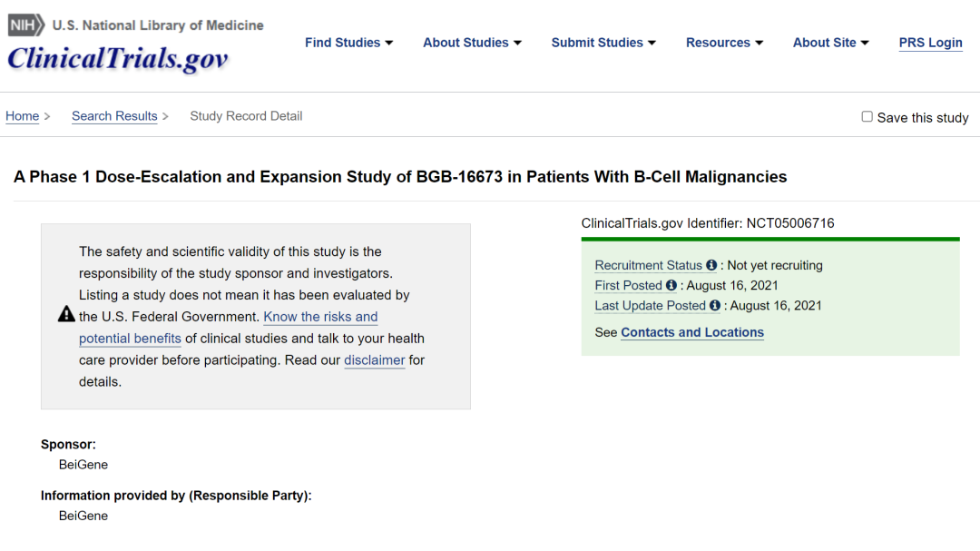Viewport: 980px width, 551px height.
Task: Expand the Submit Studies menu
Action: point(603,43)
